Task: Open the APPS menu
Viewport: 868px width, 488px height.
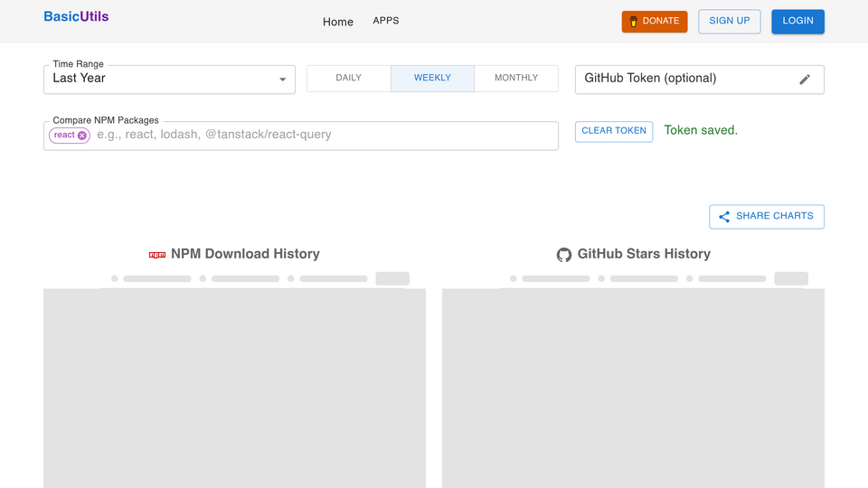Action: click(x=386, y=21)
